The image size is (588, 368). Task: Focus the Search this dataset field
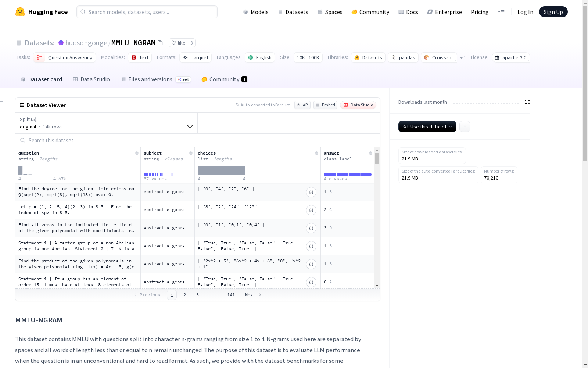pos(198,141)
